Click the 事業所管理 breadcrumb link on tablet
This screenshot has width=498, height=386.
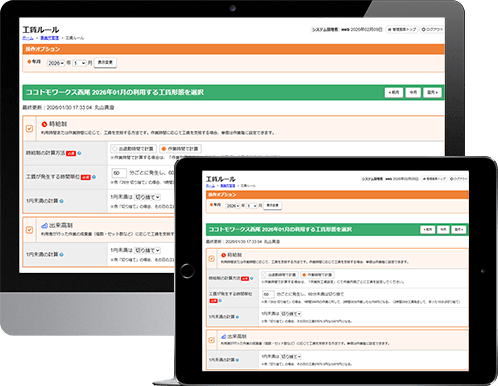click(228, 186)
